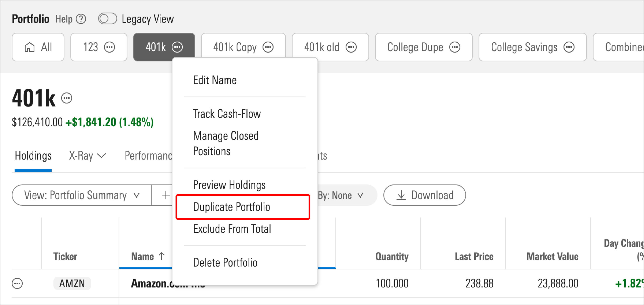Click the ellipsis icon beside the 401k heading
The width and height of the screenshot is (644, 305).
[x=67, y=98]
